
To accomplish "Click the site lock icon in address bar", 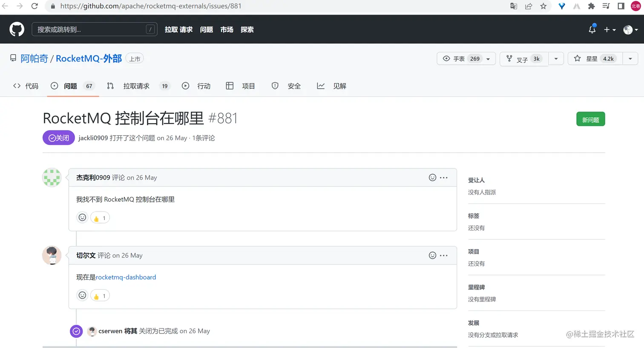I will (x=53, y=6).
